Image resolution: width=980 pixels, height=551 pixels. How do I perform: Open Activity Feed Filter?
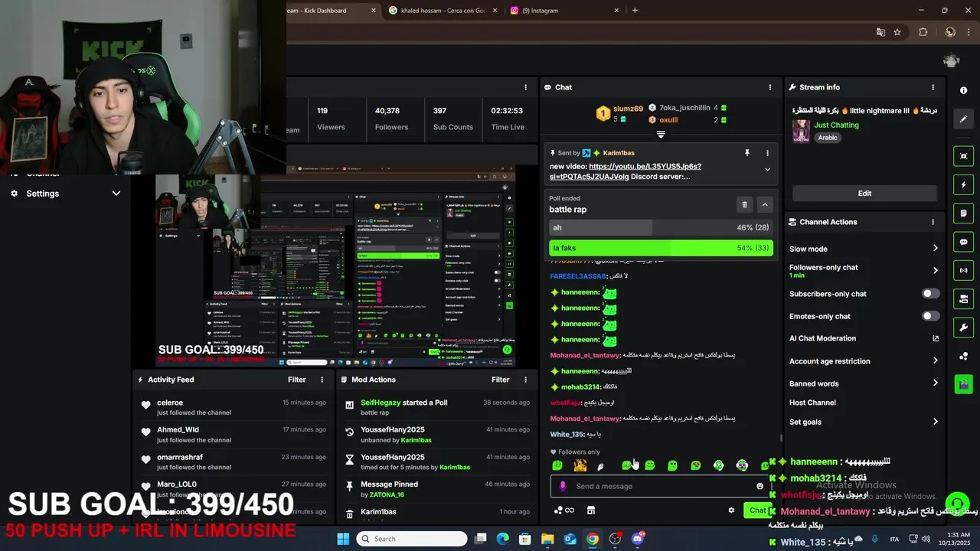point(297,380)
